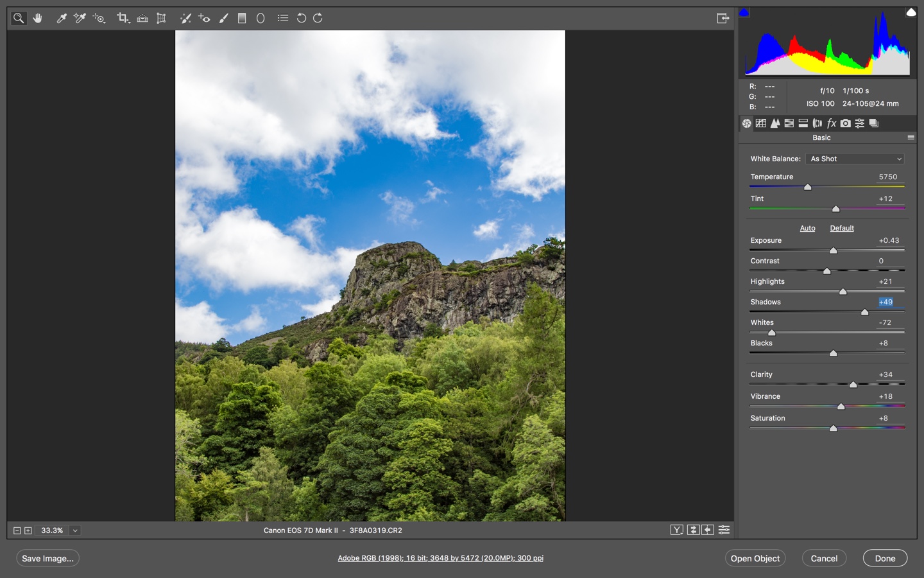
Task: Switch to the HSL/Grayscale tab
Action: coord(789,123)
